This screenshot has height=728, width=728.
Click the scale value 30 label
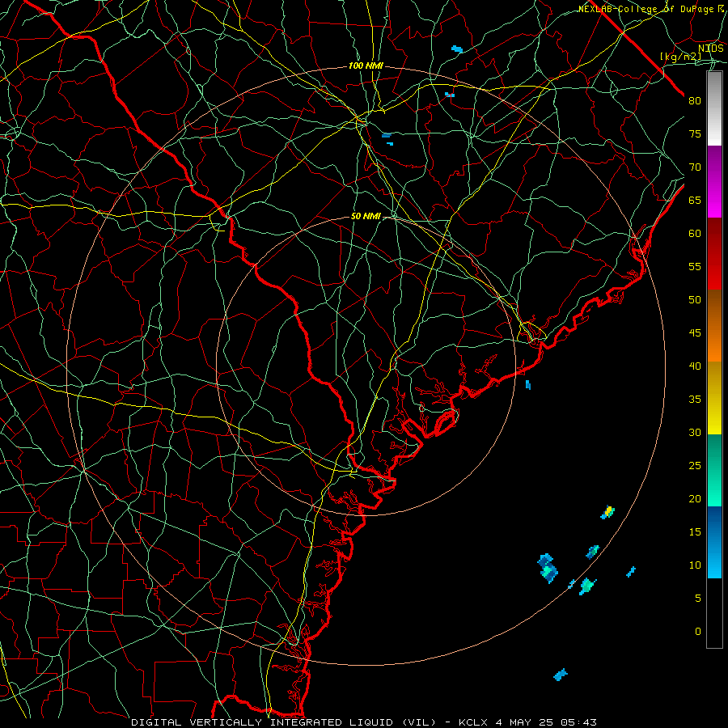695,432
